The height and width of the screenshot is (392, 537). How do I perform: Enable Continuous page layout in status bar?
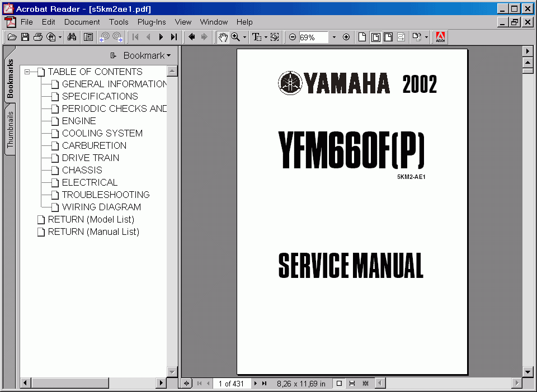[352, 384]
